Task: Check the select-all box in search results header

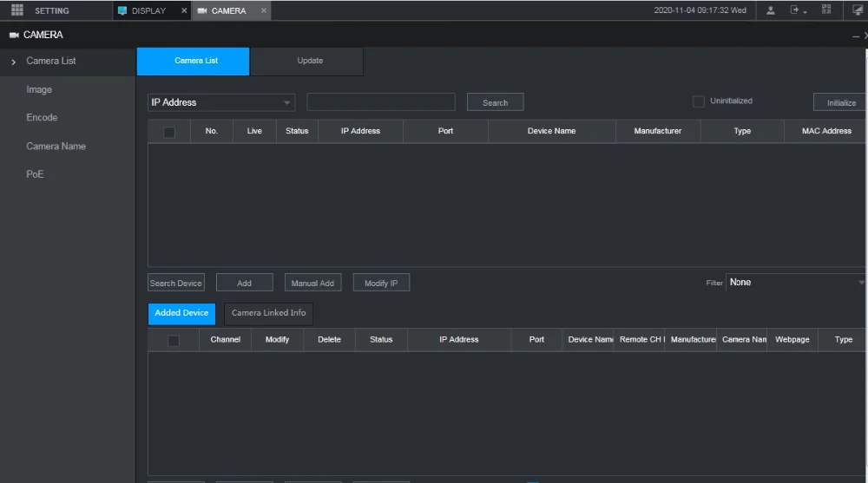Action: click(169, 132)
